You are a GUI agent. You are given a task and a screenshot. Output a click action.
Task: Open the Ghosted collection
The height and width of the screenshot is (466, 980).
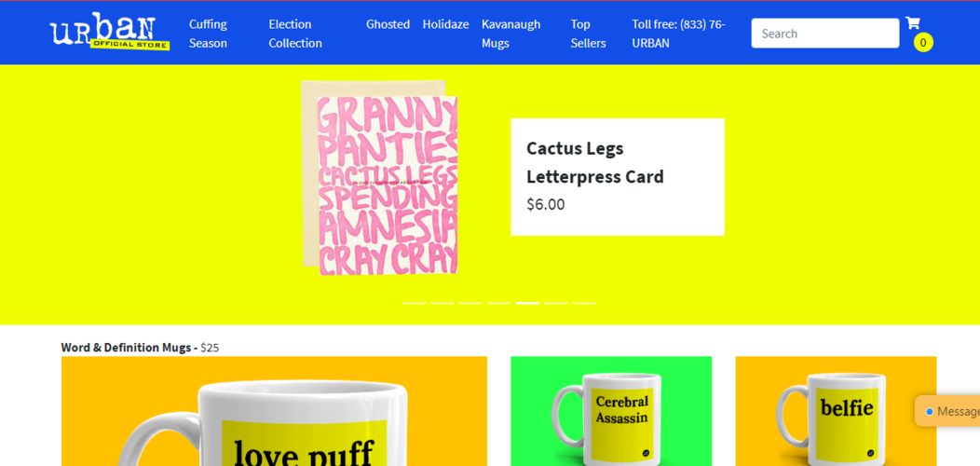388,24
